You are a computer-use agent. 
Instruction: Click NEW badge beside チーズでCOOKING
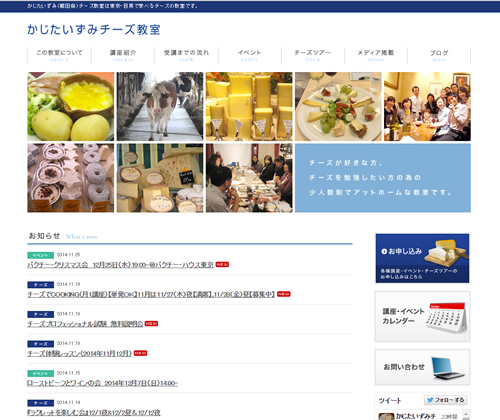284,294
